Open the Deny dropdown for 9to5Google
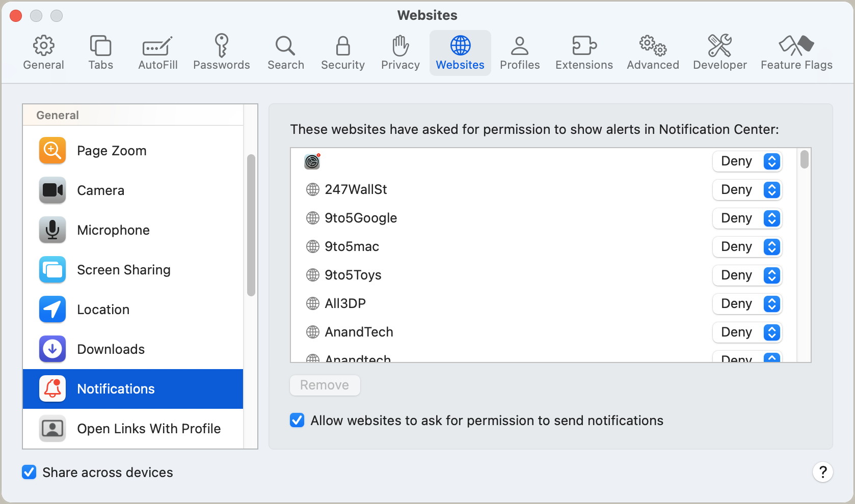This screenshot has height=504, width=855. [x=747, y=218]
